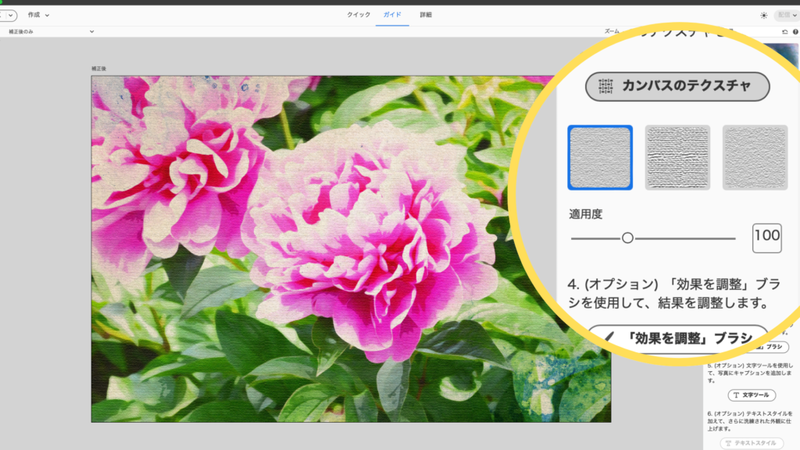800x450 pixels.
Task: Click the magnified 「効果を調整」ブラシ button
Action: (678, 337)
